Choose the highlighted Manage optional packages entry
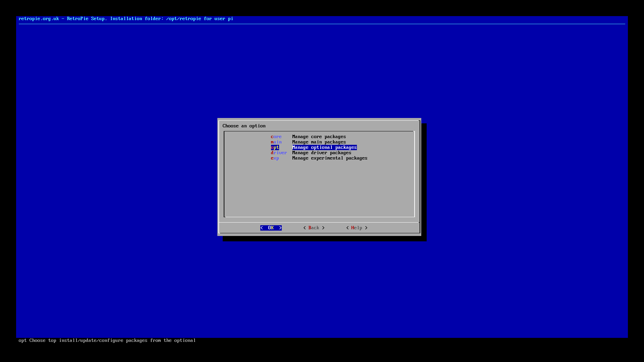 pos(314,147)
